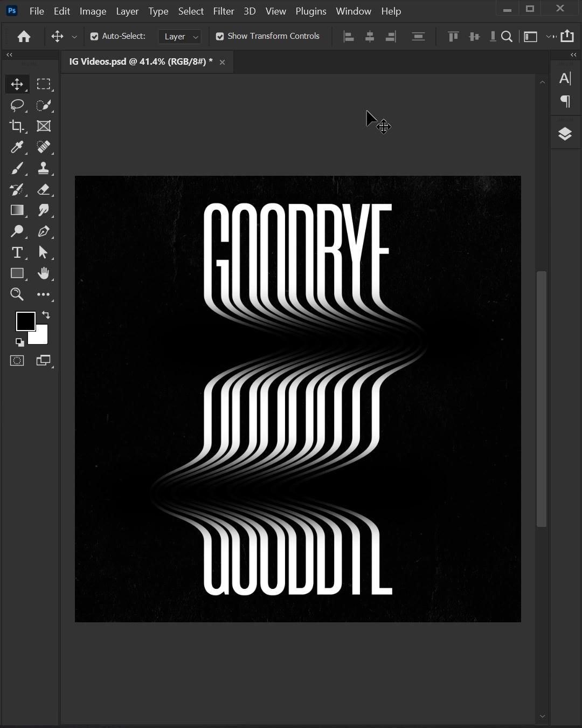The width and height of the screenshot is (582, 728).
Task: Toggle Quick Mask mode
Action: point(17,361)
